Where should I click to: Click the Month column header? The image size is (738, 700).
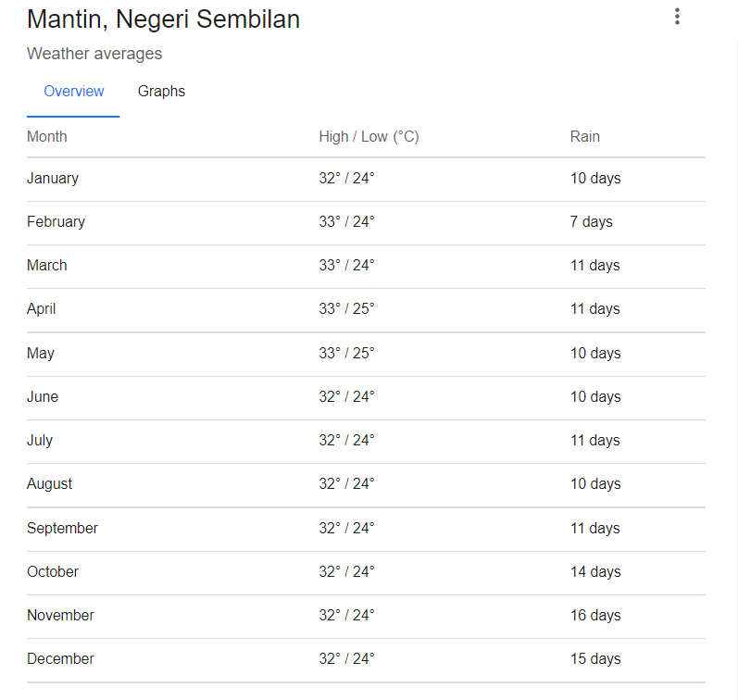[x=47, y=136]
